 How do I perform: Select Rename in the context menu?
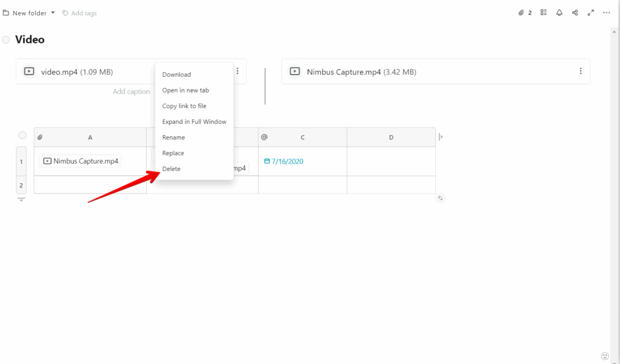pyautogui.click(x=174, y=137)
